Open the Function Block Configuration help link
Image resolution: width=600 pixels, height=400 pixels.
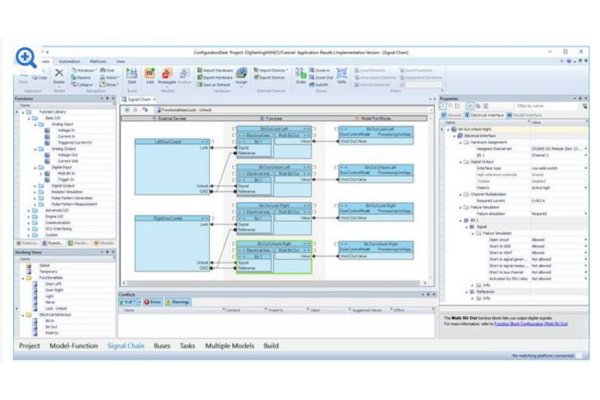[x=531, y=324]
